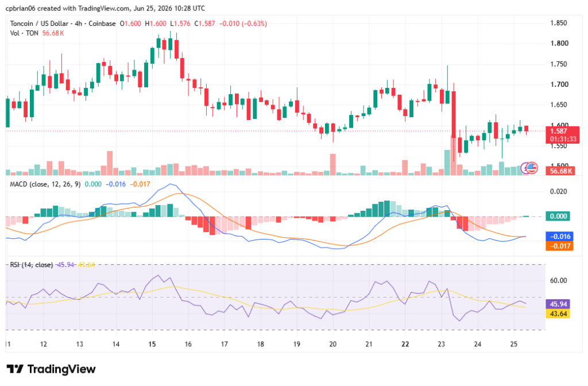Click the high value 'H1.600'
This screenshot has height=386, width=588.
pyautogui.click(x=156, y=24)
